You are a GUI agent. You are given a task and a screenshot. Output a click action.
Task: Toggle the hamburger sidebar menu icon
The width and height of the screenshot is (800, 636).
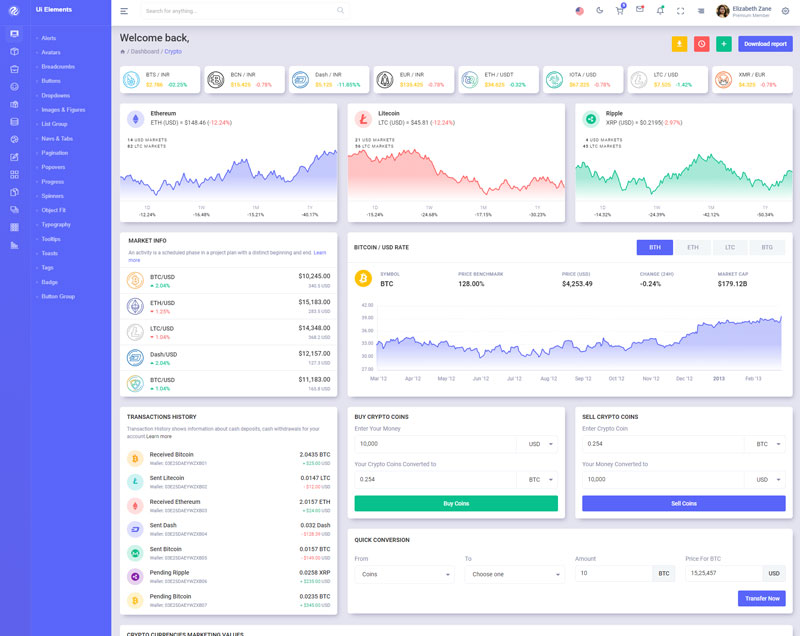pyautogui.click(x=124, y=11)
